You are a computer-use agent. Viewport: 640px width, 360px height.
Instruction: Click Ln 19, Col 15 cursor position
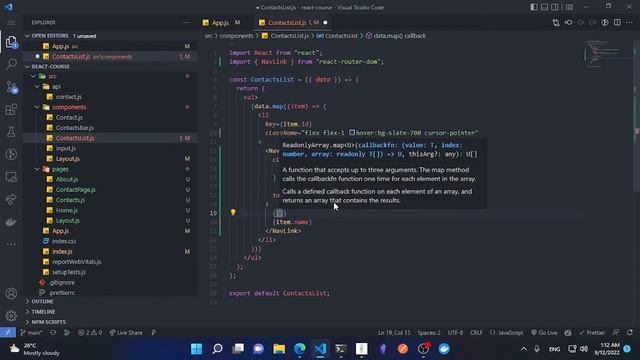(x=394, y=333)
